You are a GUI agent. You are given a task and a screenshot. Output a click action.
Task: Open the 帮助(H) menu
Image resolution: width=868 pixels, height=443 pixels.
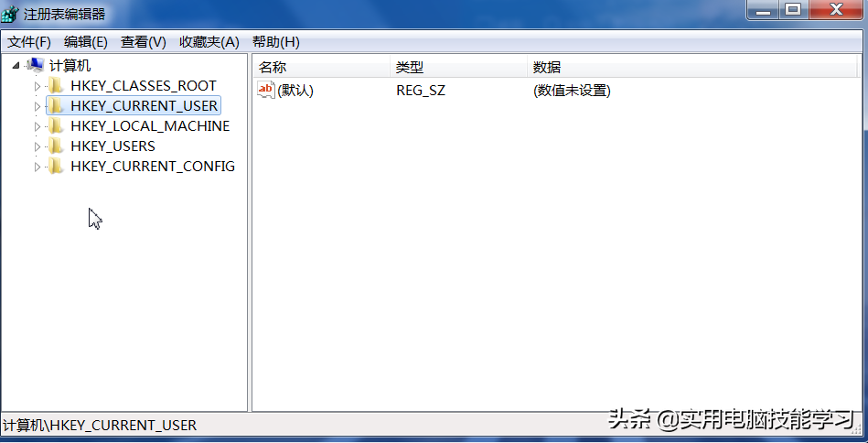point(275,41)
